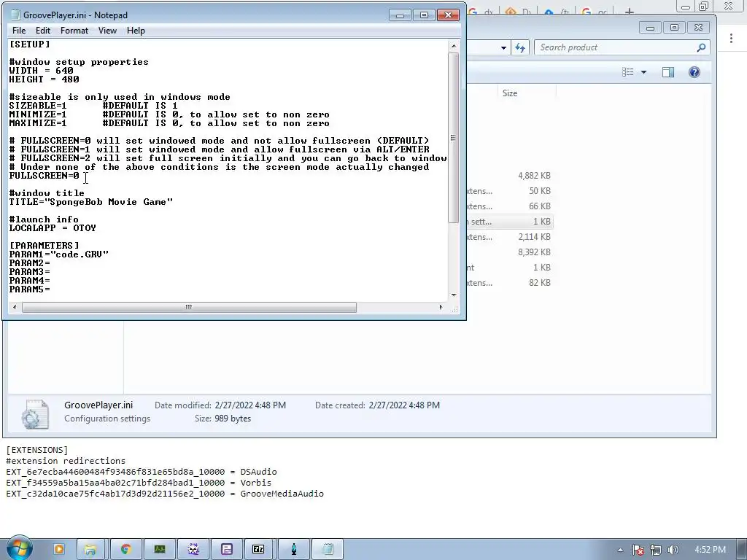Show hidden system tray icons arrow
The image size is (747, 560).
(620, 550)
